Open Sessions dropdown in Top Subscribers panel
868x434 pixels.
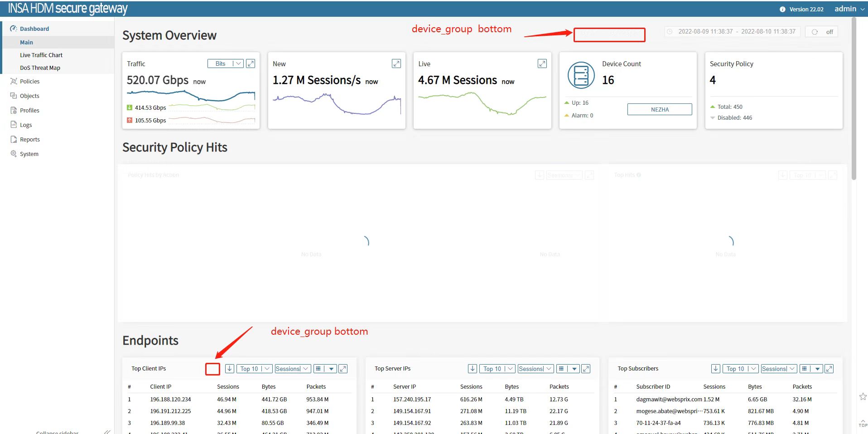(x=778, y=369)
